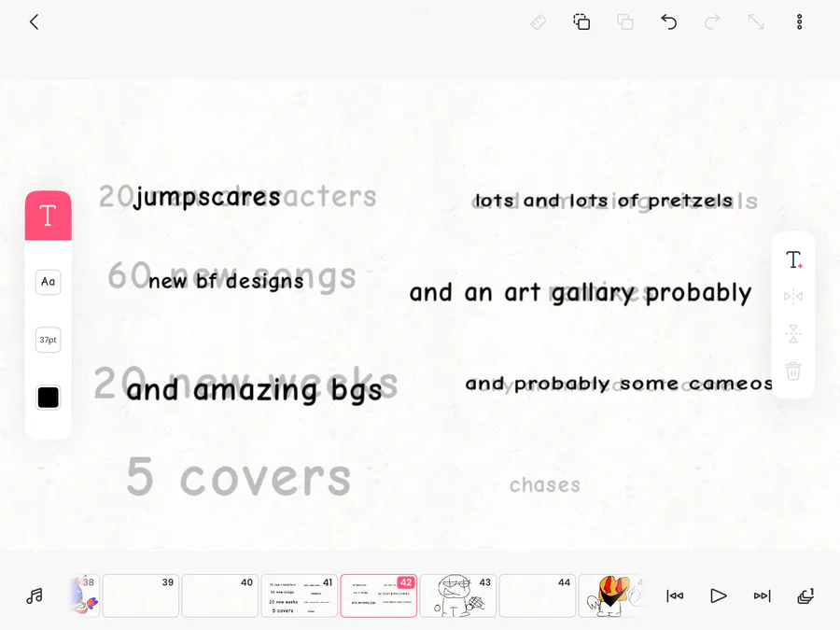Screen dimensions: 840x630
Task: Open the layers stack icon
Action: pos(805,595)
